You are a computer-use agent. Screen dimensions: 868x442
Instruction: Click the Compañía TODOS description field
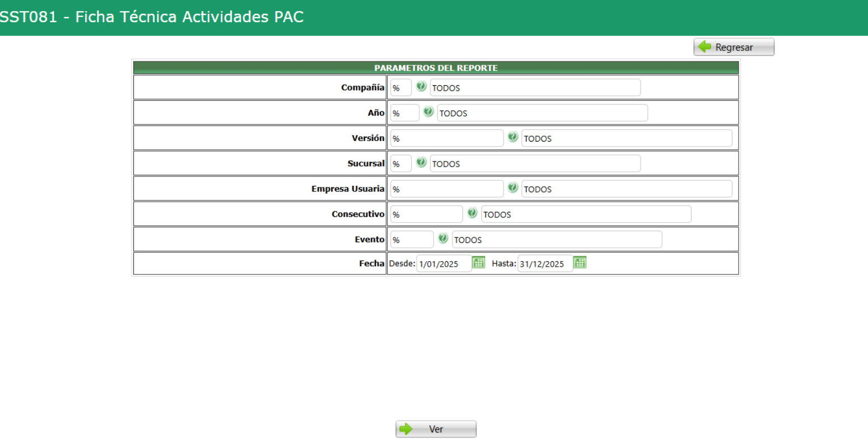[x=535, y=87]
